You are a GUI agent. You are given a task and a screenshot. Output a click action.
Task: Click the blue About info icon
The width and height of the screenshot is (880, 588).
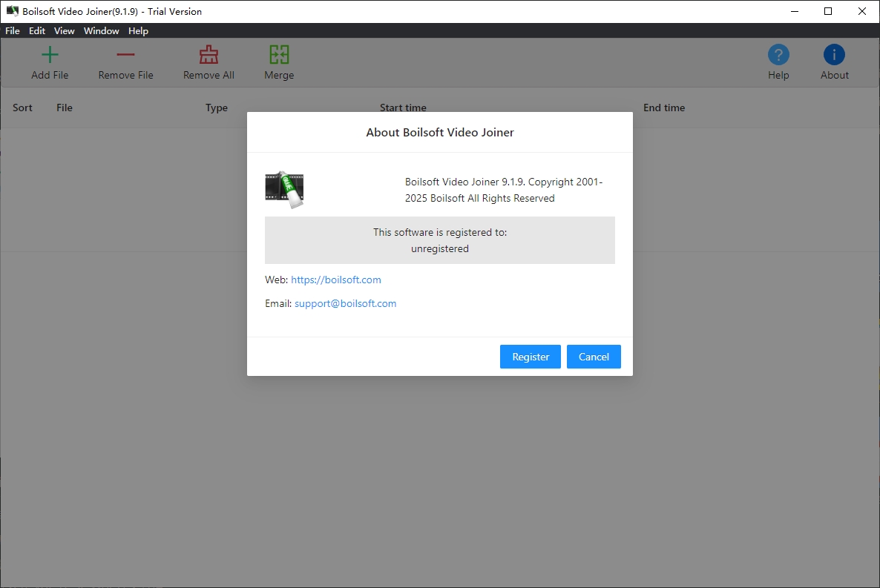point(834,55)
